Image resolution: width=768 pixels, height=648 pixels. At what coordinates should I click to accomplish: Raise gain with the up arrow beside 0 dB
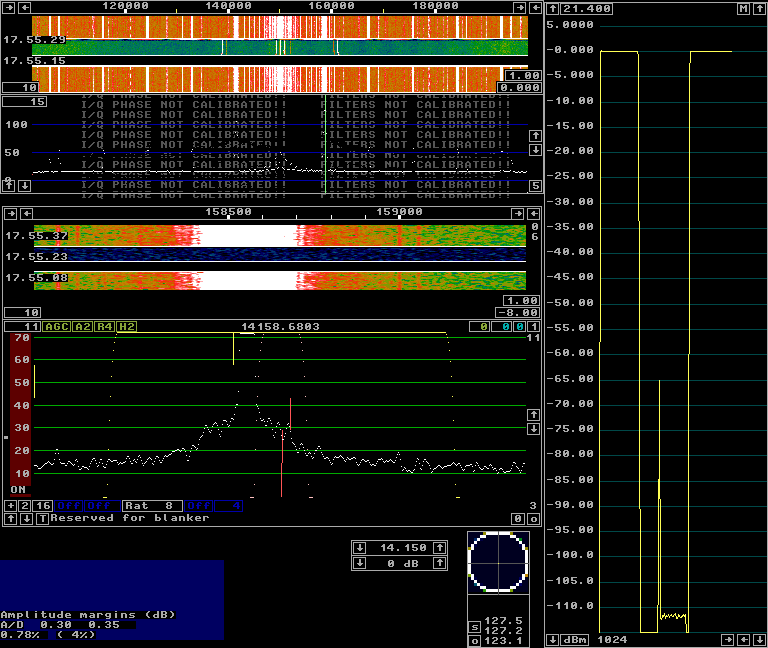click(x=440, y=563)
